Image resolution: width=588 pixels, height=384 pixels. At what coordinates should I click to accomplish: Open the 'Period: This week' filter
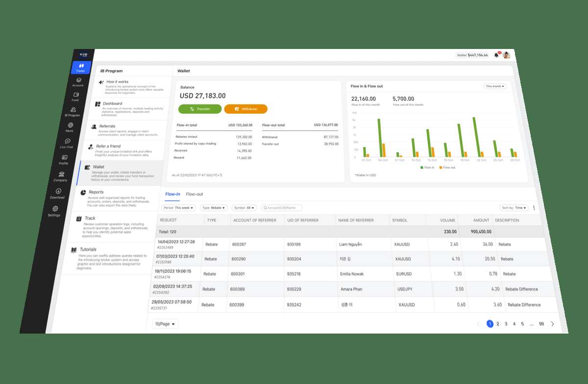point(178,208)
